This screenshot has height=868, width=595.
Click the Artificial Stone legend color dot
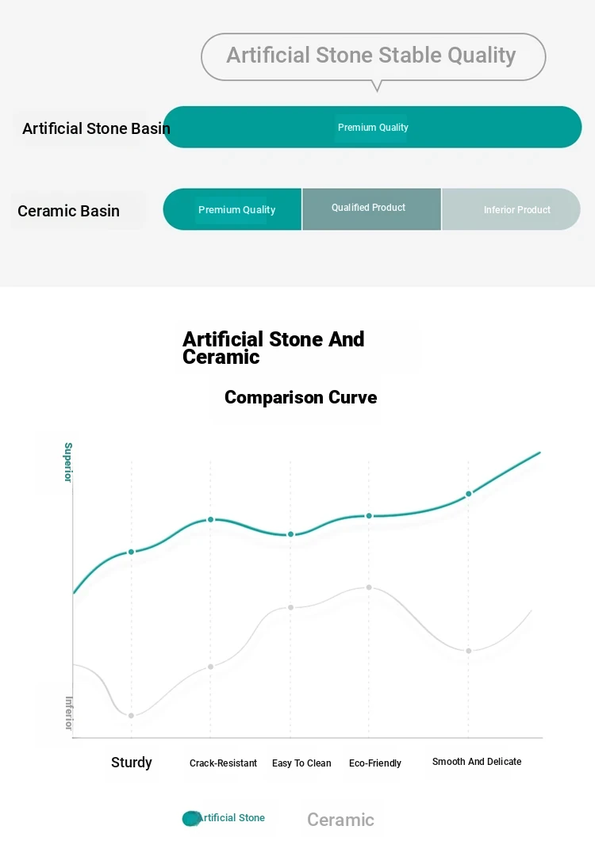coord(191,818)
